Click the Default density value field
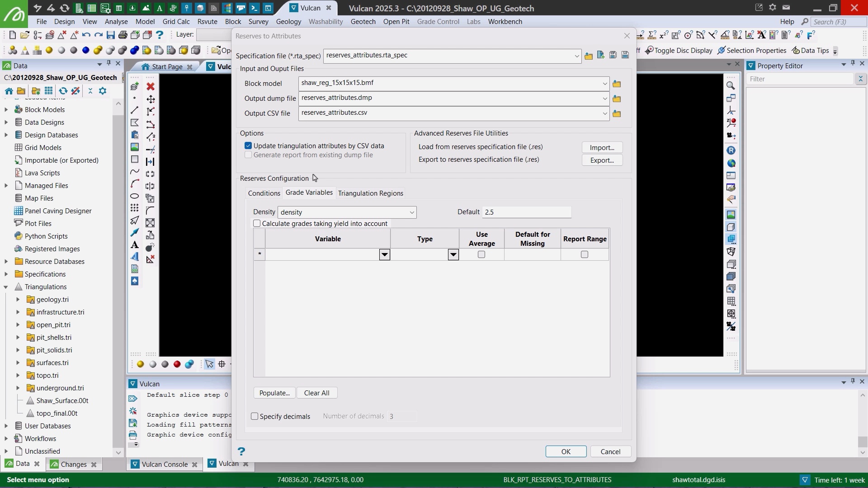The width and height of the screenshot is (868, 488). click(526, 212)
